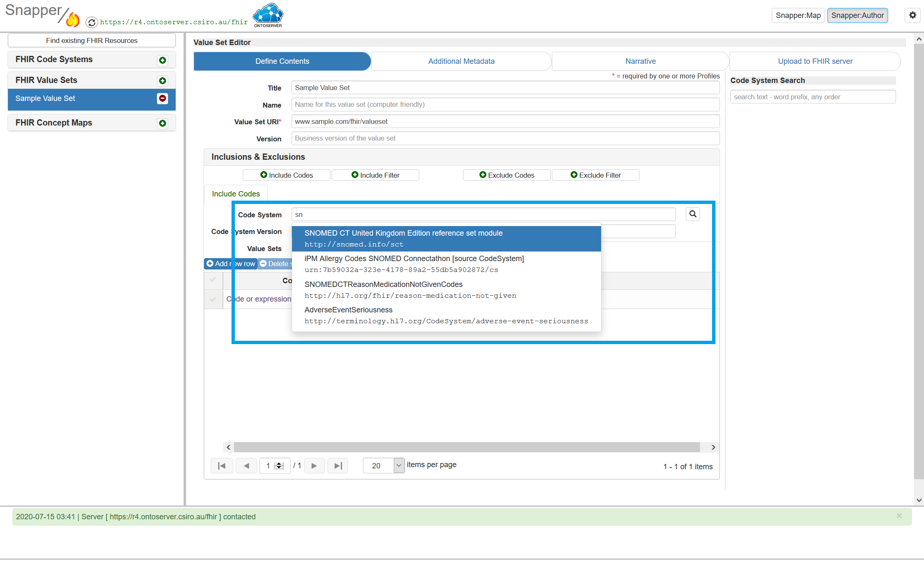Image resolution: width=924 pixels, height=571 pixels.
Task: Select iPM Allergy Codes SNOMED Connectathon suggestion
Action: 446,264
